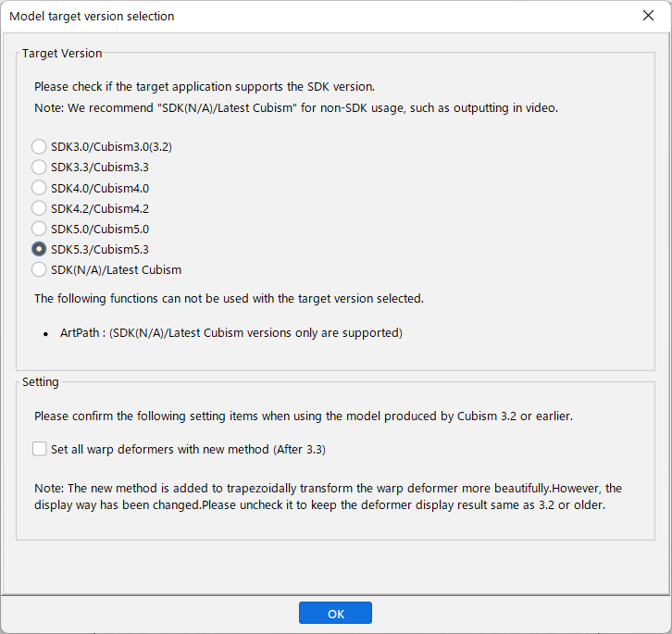Viewport: 672px width, 634px height.
Task: Pick the SDK4.0/Cubism4.0 option
Action: tap(39, 188)
